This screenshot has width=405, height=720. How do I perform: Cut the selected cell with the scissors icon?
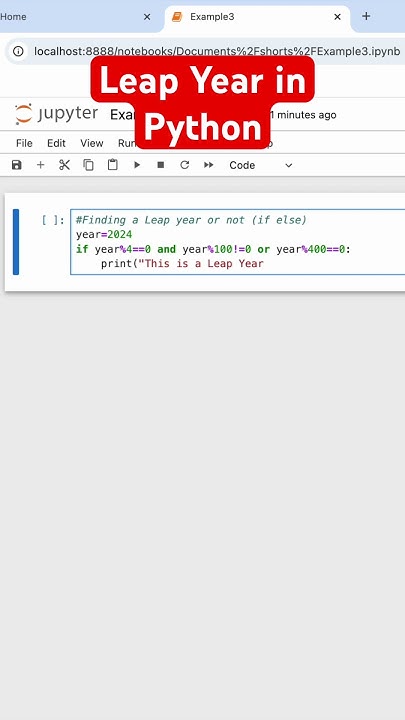pyautogui.click(x=64, y=165)
